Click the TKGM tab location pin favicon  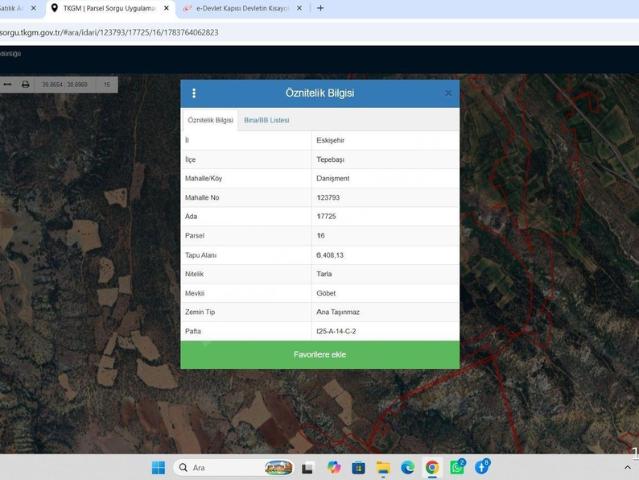[x=54, y=8]
